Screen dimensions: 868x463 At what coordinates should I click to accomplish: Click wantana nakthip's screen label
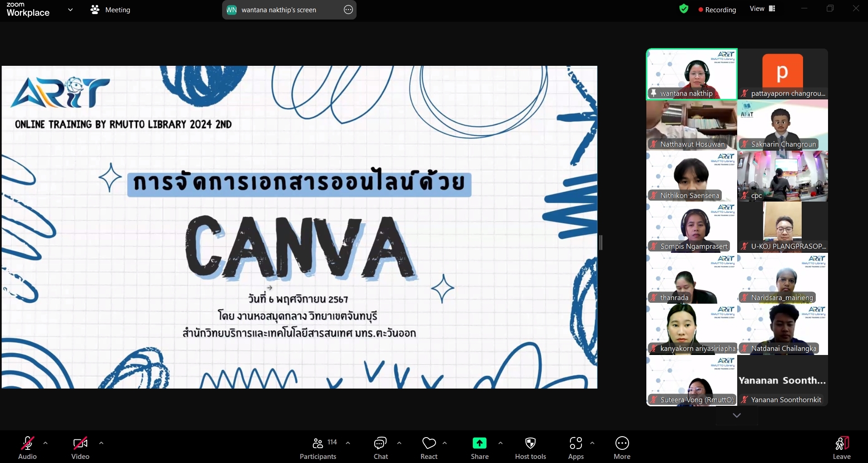[x=278, y=10]
